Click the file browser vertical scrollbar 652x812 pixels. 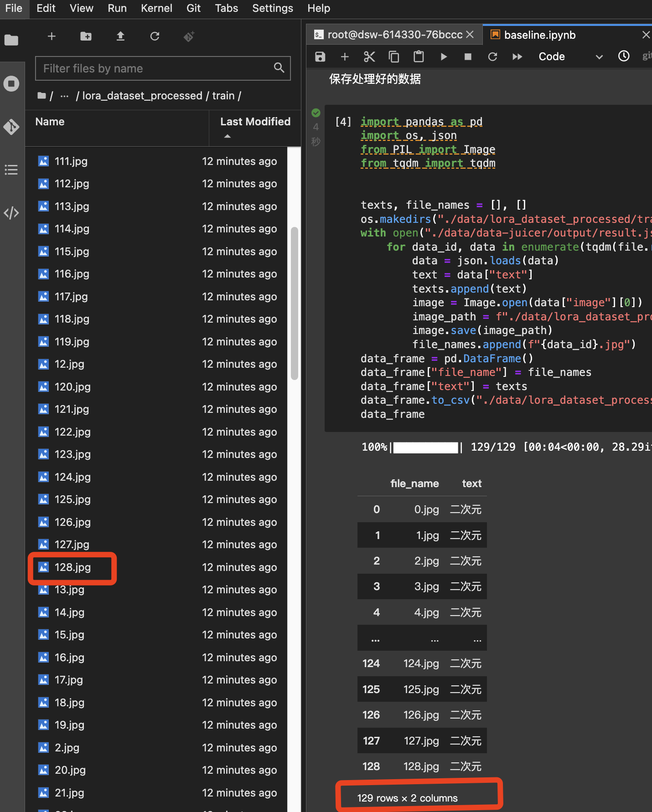[295, 303]
